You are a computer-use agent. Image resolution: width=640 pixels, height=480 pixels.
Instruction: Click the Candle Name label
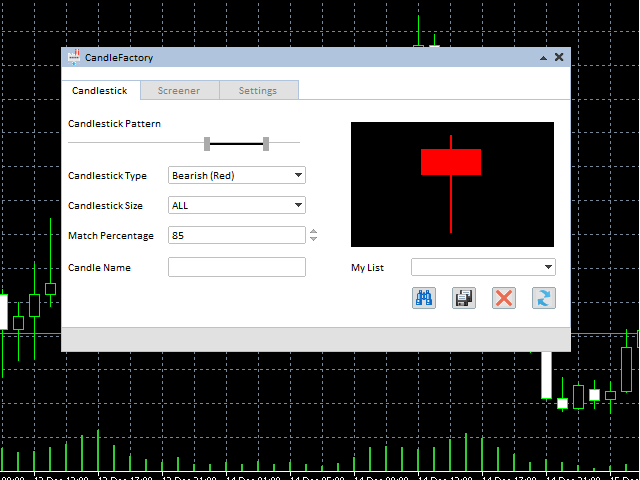click(x=99, y=268)
